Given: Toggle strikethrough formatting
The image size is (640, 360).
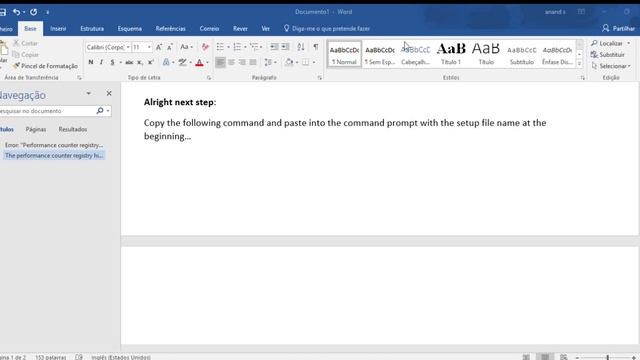Looking at the screenshot, I should coord(129,62).
